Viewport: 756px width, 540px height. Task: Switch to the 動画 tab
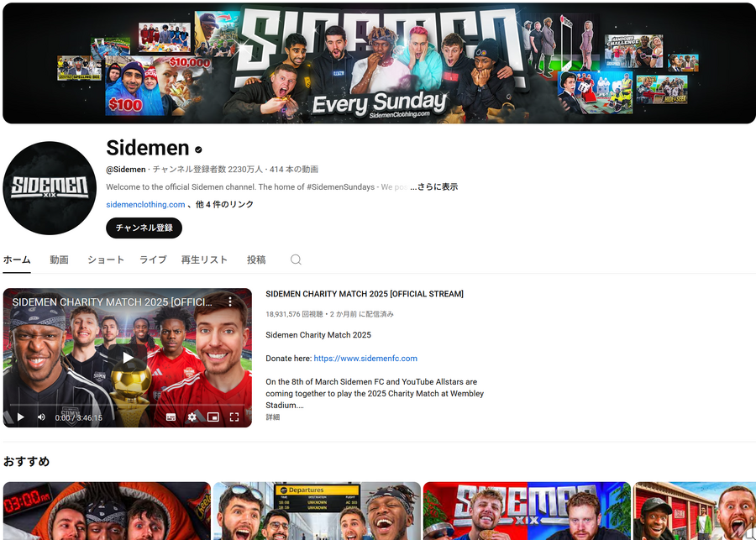(59, 260)
